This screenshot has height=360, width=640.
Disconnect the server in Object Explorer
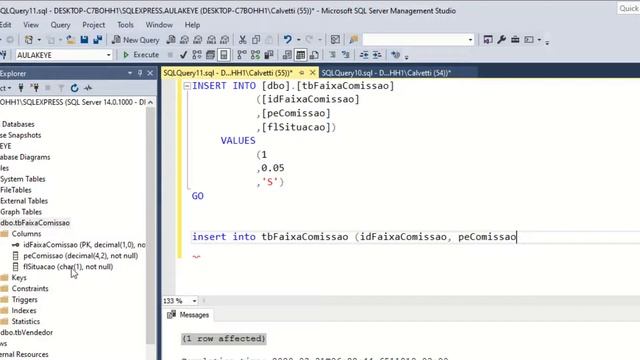click(x=34, y=88)
